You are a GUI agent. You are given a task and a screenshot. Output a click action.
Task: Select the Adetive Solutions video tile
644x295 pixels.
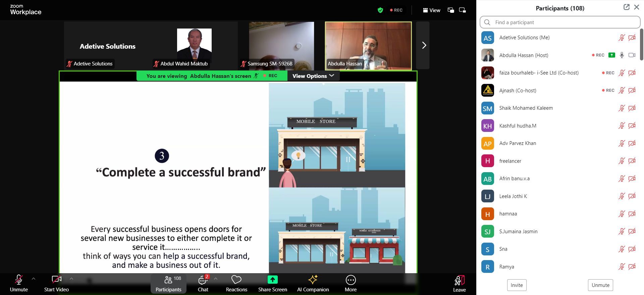[x=107, y=45]
